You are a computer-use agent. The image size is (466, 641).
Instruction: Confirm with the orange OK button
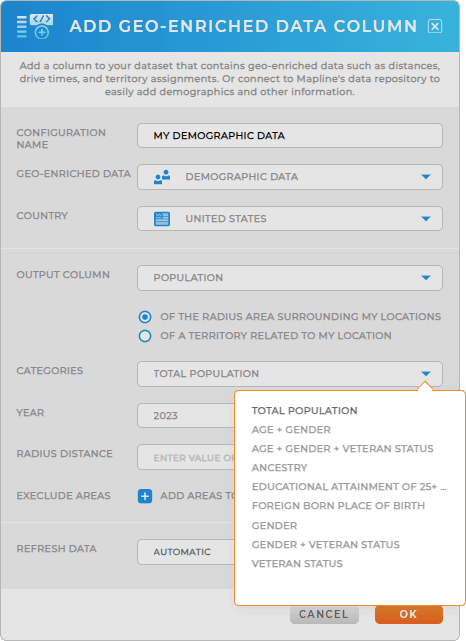pyautogui.click(x=408, y=614)
